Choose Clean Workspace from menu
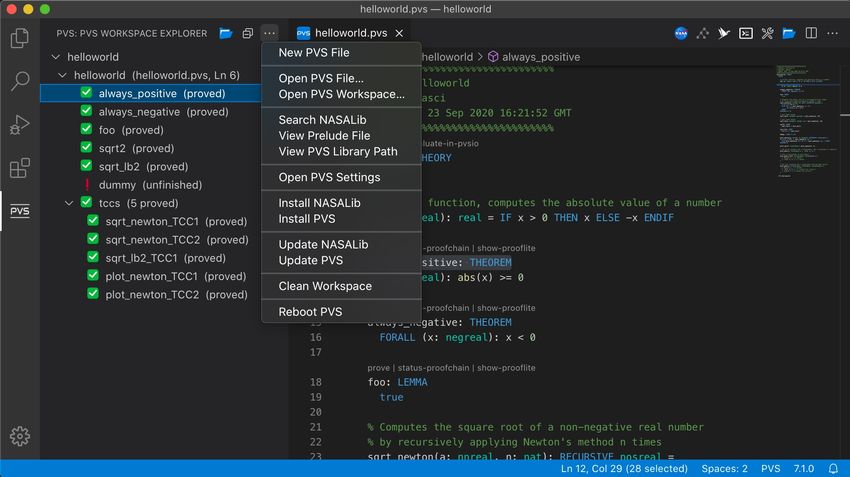850x477 pixels. coord(342,286)
